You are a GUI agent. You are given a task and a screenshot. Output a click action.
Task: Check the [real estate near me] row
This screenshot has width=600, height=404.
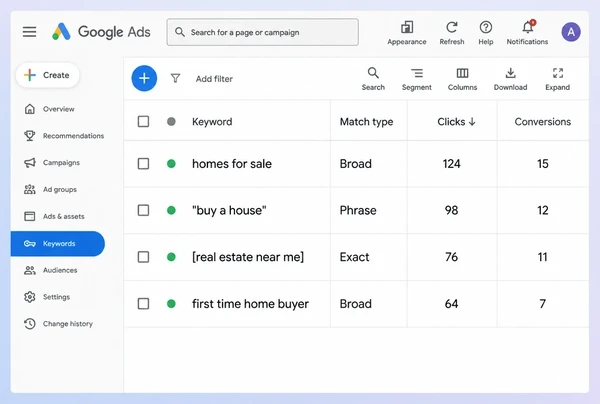tap(143, 257)
